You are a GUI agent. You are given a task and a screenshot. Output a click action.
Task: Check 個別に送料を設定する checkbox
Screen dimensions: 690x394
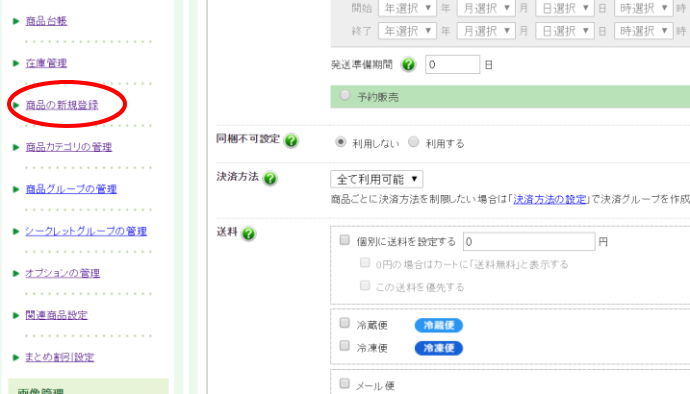345,240
